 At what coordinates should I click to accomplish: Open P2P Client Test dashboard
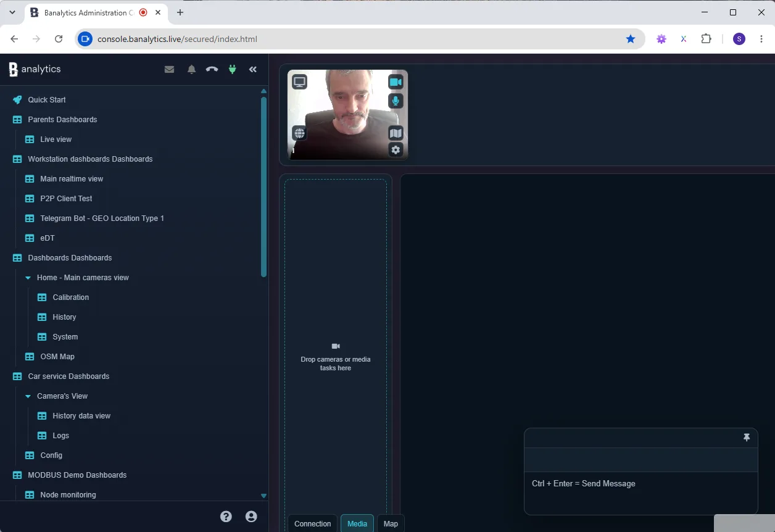[x=66, y=198]
